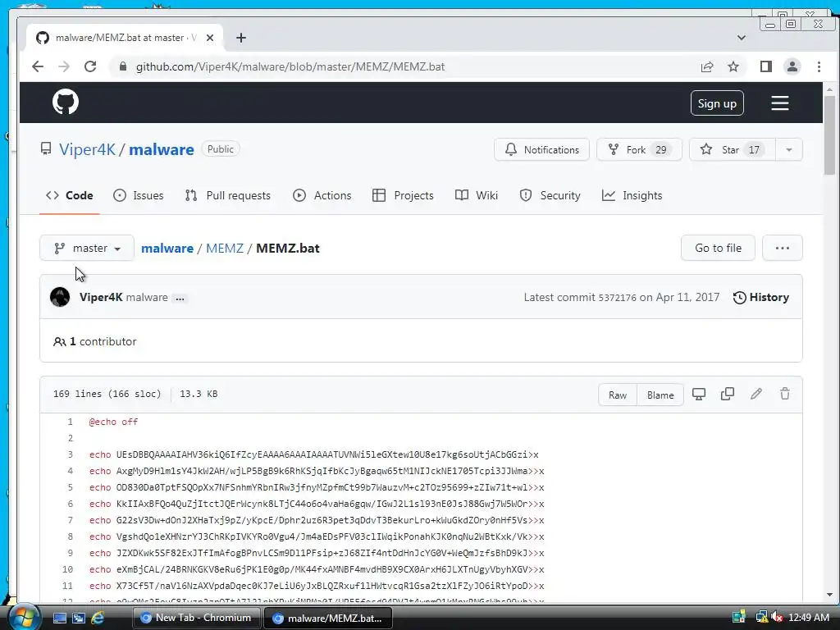Go forward in browser
Screen dimensions: 840x630
click(64, 66)
